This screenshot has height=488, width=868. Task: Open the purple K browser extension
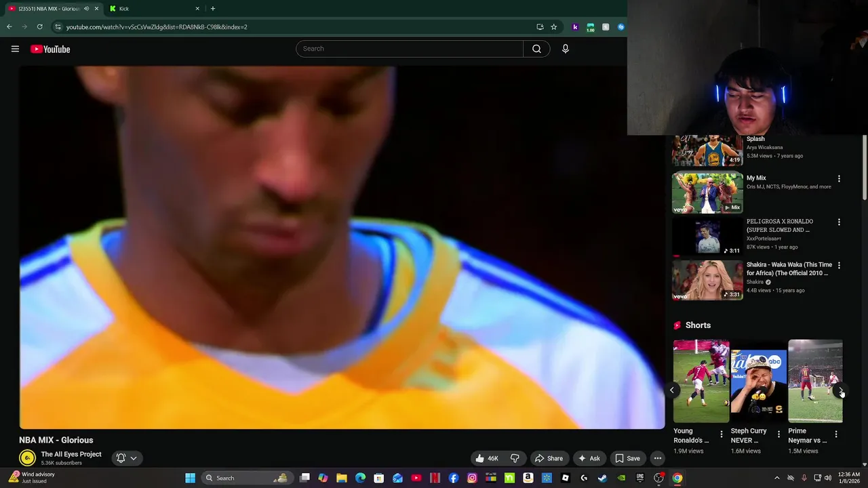pyautogui.click(x=575, y=27)
